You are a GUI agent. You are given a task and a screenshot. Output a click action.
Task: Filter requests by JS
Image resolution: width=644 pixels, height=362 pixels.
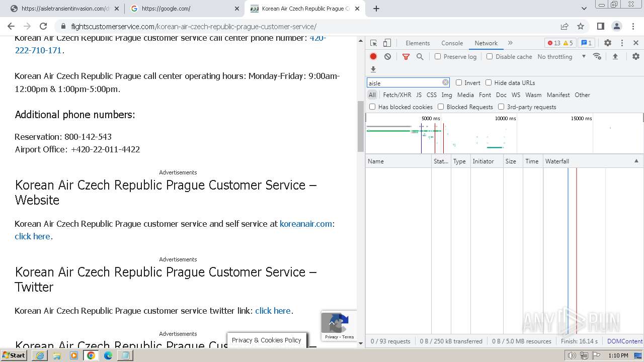[x=419, y=95]
